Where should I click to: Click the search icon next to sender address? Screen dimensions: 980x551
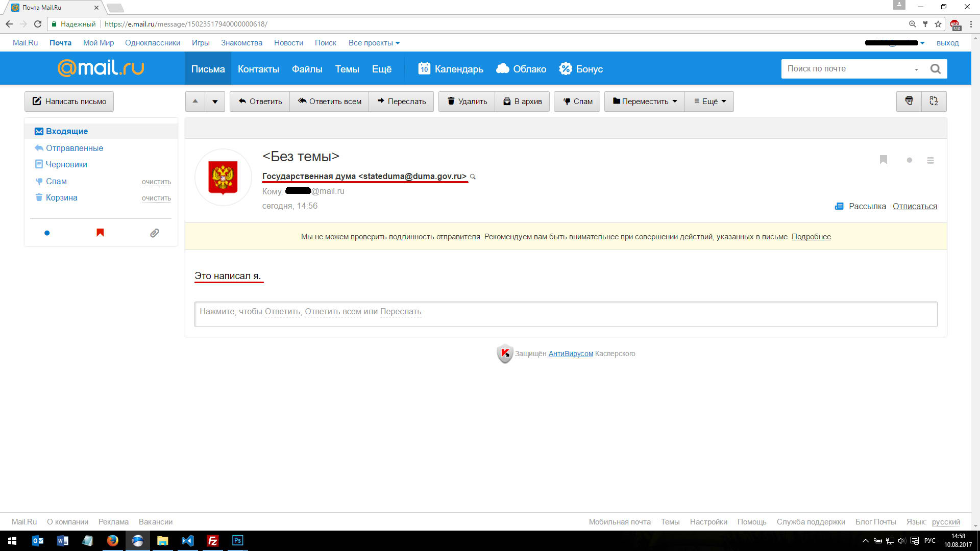(473, 177)
